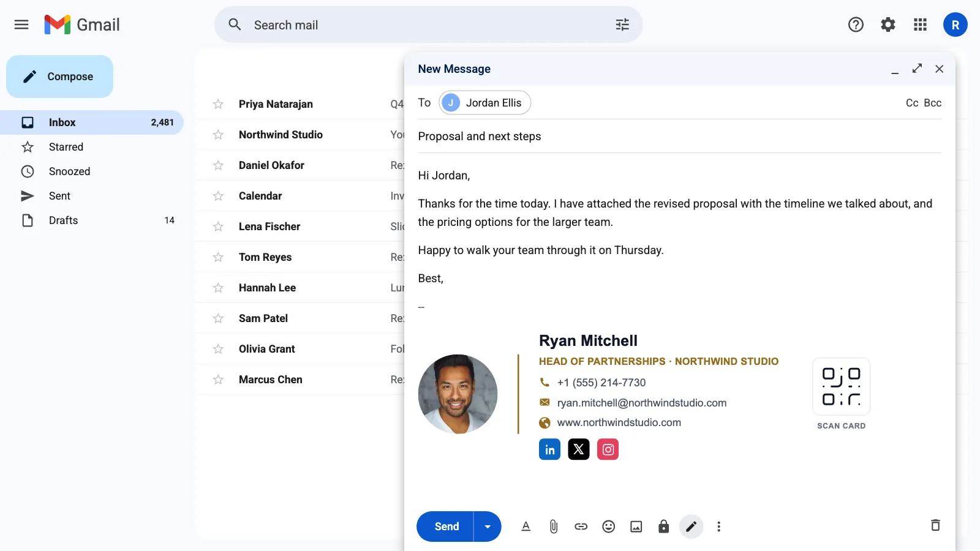Insert photo icon in compose toolbar

click(636, 527)
